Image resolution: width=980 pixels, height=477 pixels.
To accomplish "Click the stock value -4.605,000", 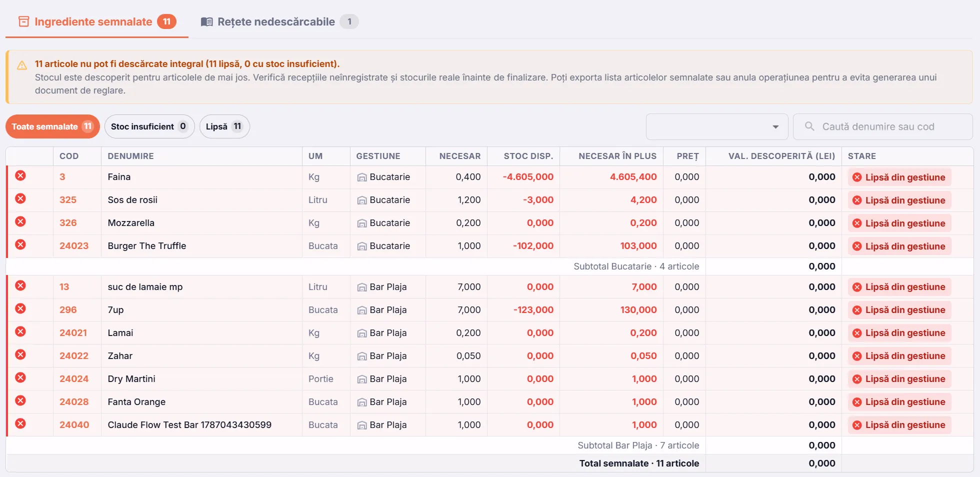I will (528, 177).
